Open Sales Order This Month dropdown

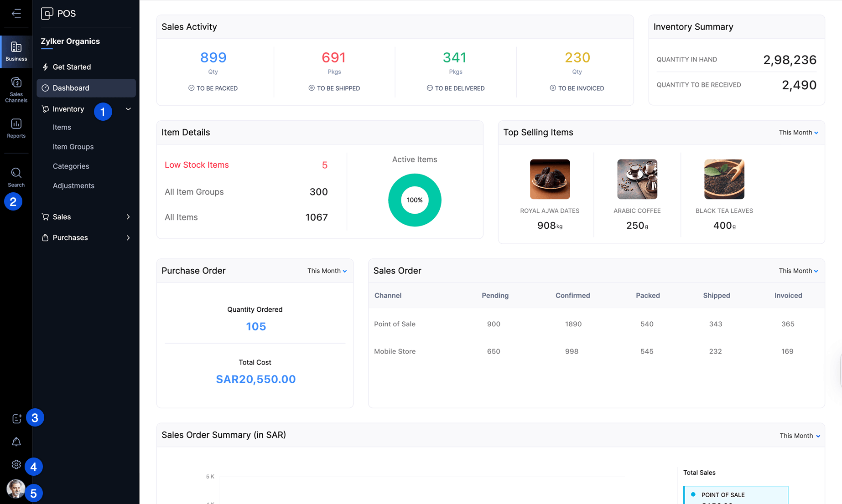click(798, 271)
